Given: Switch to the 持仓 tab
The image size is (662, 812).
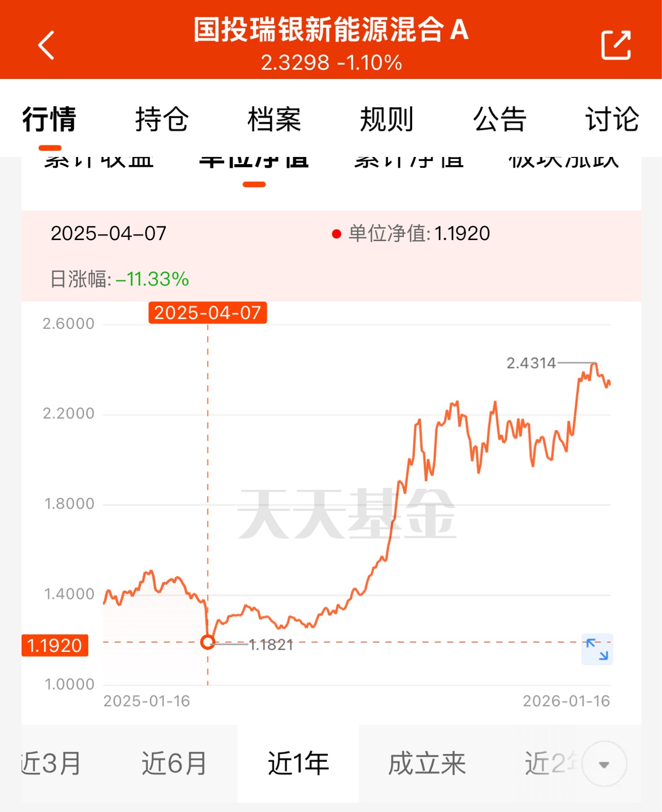Looking at the screenshot, I should [162, 119].
